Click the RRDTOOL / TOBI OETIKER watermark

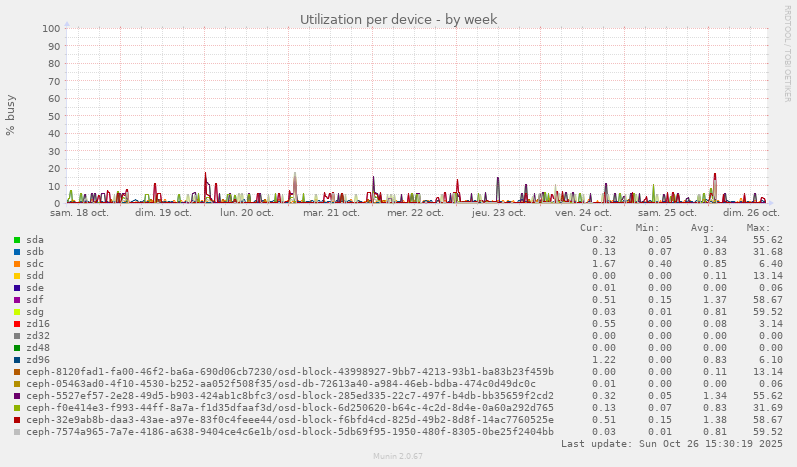click(x=787, y=53)
